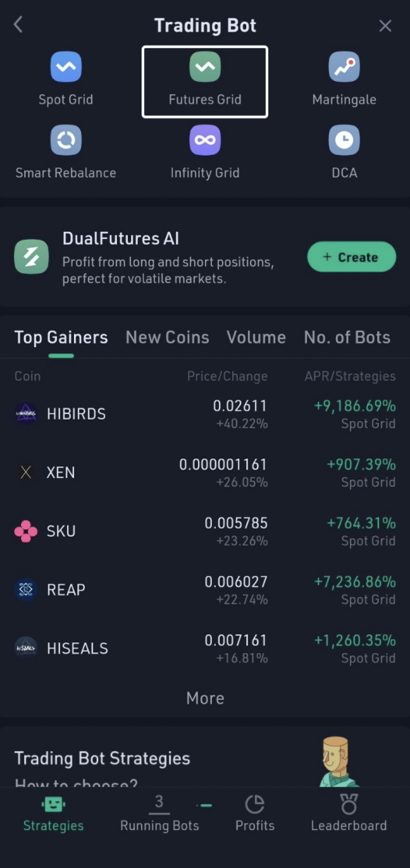Create a DualFutures AI bot
The height and width of the screenshot is (868, 410).
pos(352,257)
